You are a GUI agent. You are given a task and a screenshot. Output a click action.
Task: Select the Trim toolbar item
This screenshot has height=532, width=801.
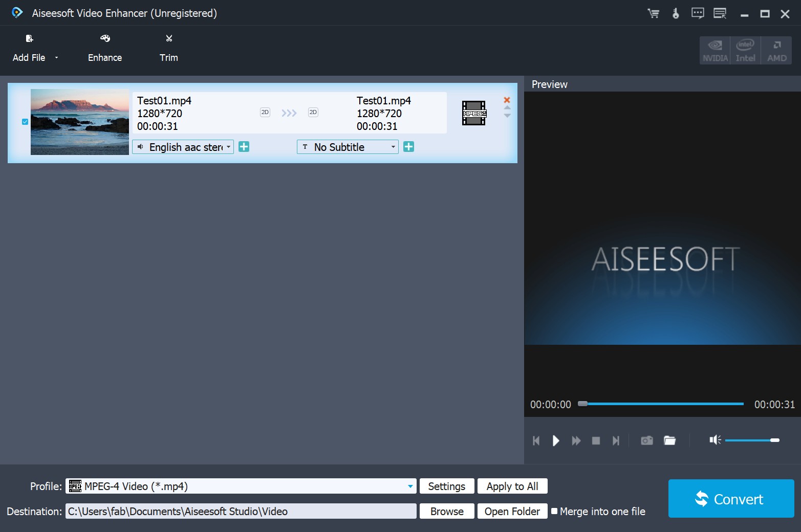[169, 48]
